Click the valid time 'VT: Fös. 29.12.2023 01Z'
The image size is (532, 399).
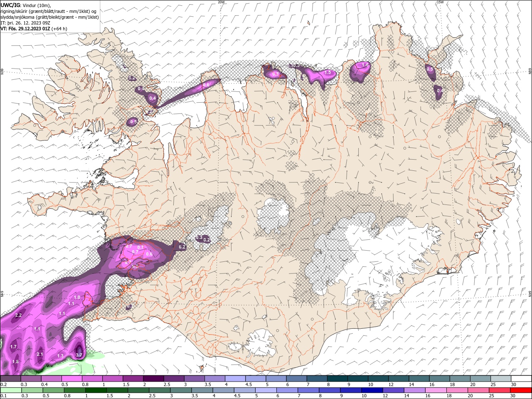(x=25, y=29)
